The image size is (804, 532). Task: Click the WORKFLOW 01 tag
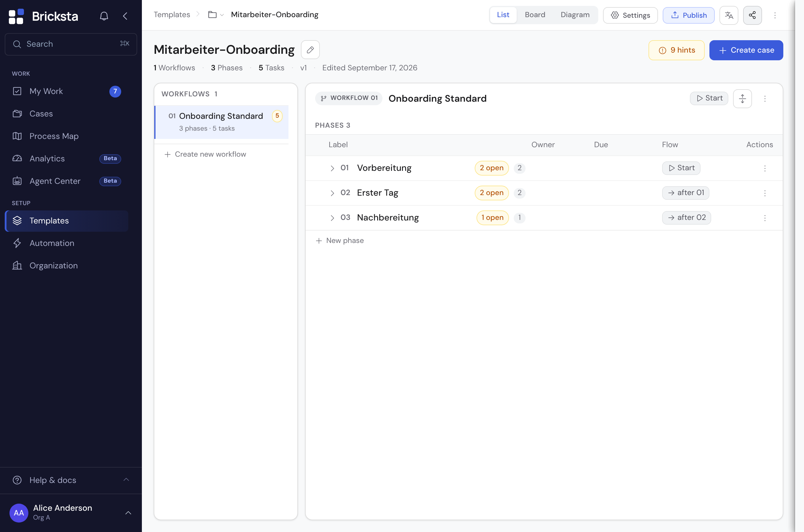point(349,98)
